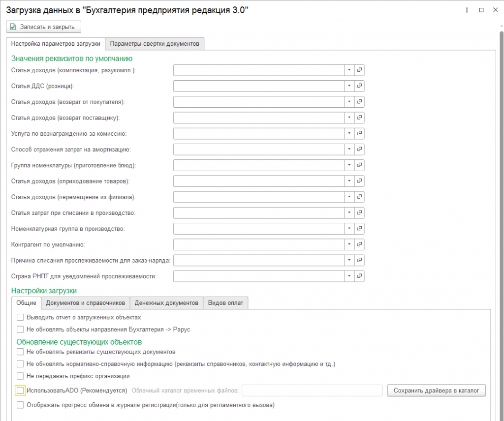The image size is (504, 421).
Task: Open selection form for Группа номенклатуры (приготовление блюд)
Action: click(359, 165)
